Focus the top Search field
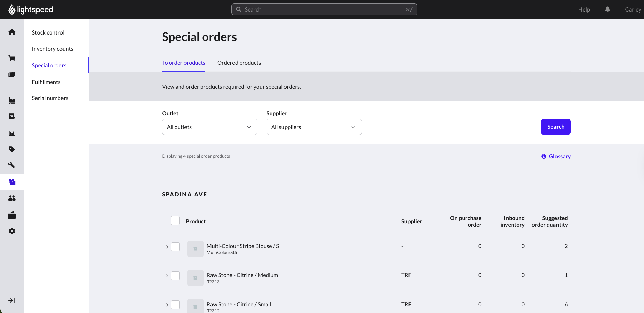Screen dimensions: 644x313 click(x=324, y=9)
